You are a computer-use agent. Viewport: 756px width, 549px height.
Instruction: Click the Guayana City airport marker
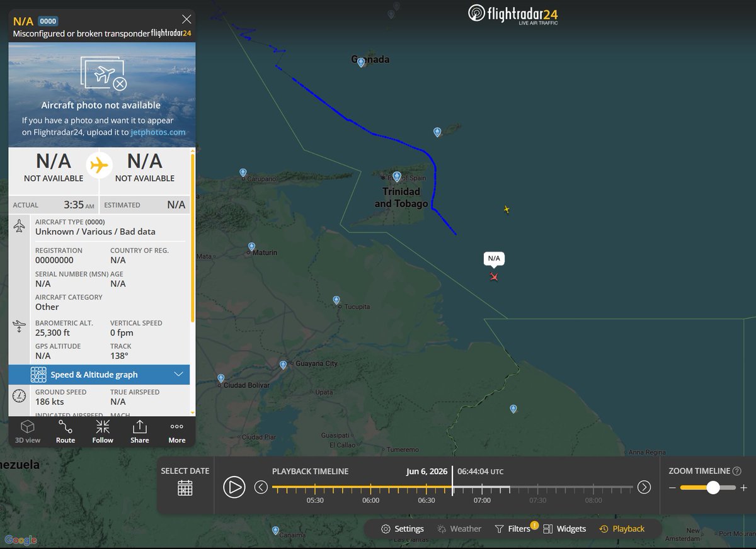[283, 365]
